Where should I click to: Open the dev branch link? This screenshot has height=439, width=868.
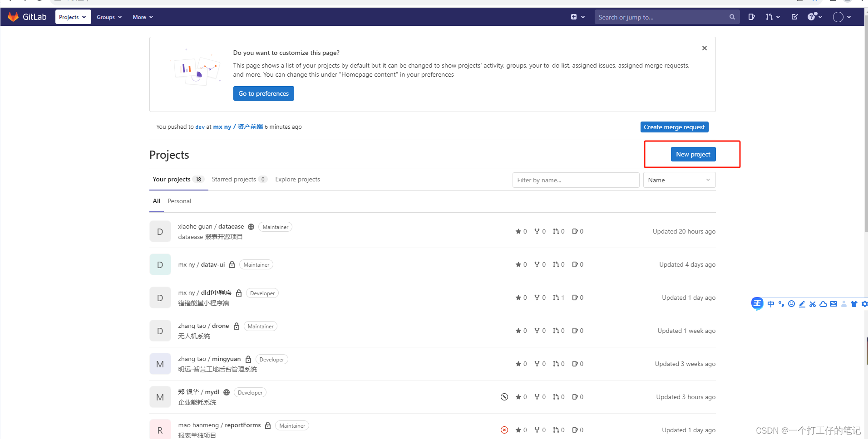pos(200,127)
